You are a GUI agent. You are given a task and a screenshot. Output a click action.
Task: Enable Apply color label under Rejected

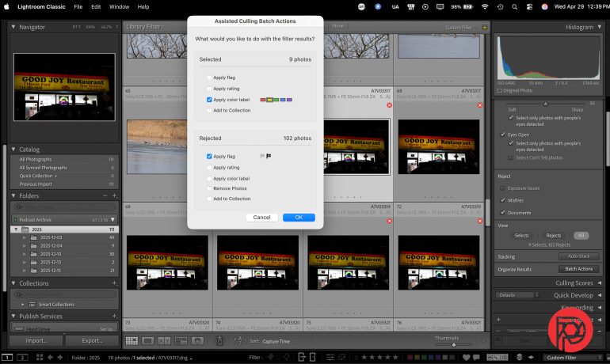point(209,179)
